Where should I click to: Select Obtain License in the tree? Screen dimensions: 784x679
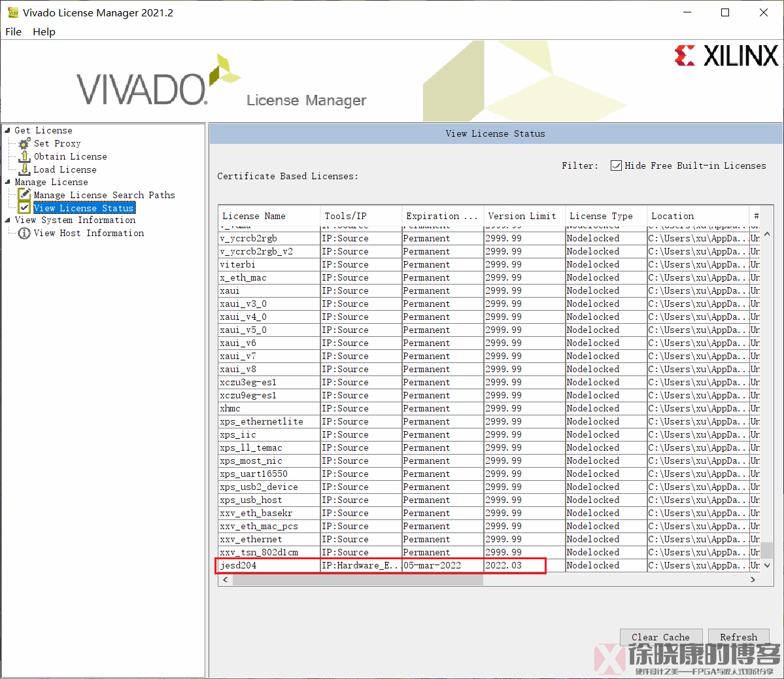coord(71,156)
